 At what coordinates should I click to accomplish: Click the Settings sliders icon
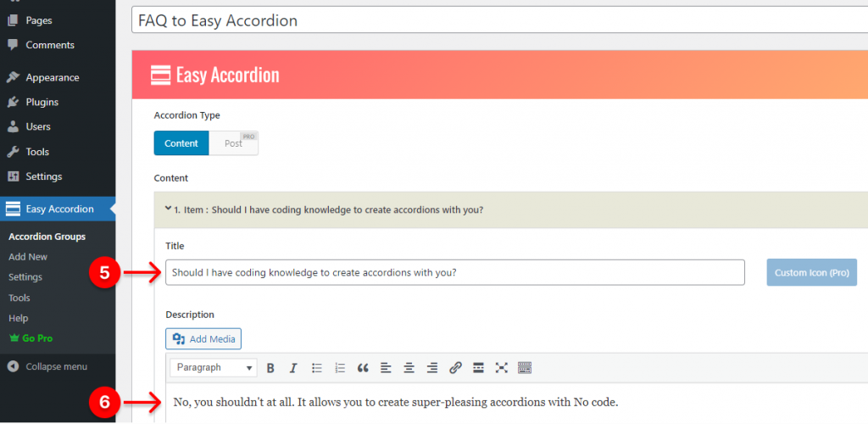click(x=14, y=176)
